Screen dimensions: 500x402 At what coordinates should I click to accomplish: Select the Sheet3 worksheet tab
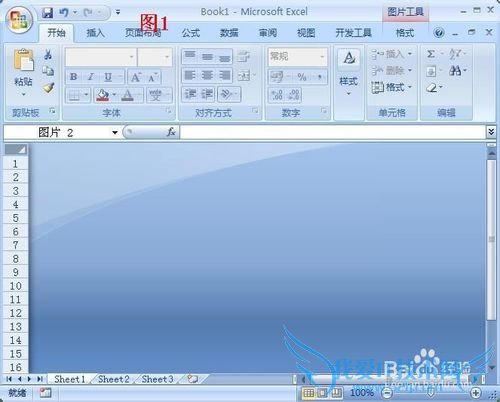tap(157, 379)
